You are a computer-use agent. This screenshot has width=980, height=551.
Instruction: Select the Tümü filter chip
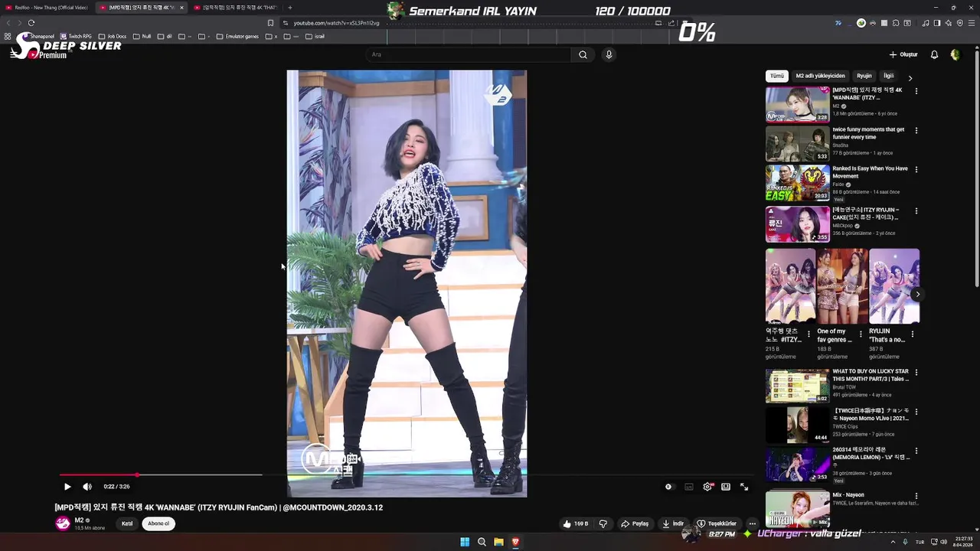[776, 76]
